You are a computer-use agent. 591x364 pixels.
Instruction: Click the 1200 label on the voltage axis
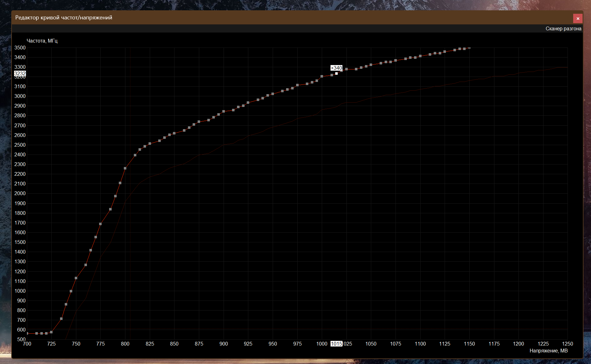(518, 344)
